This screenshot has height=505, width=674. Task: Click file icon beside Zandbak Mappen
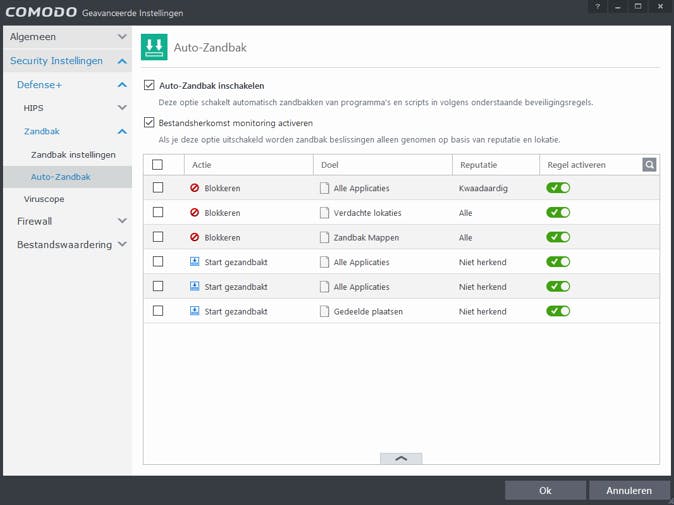(x=325, y=237)
